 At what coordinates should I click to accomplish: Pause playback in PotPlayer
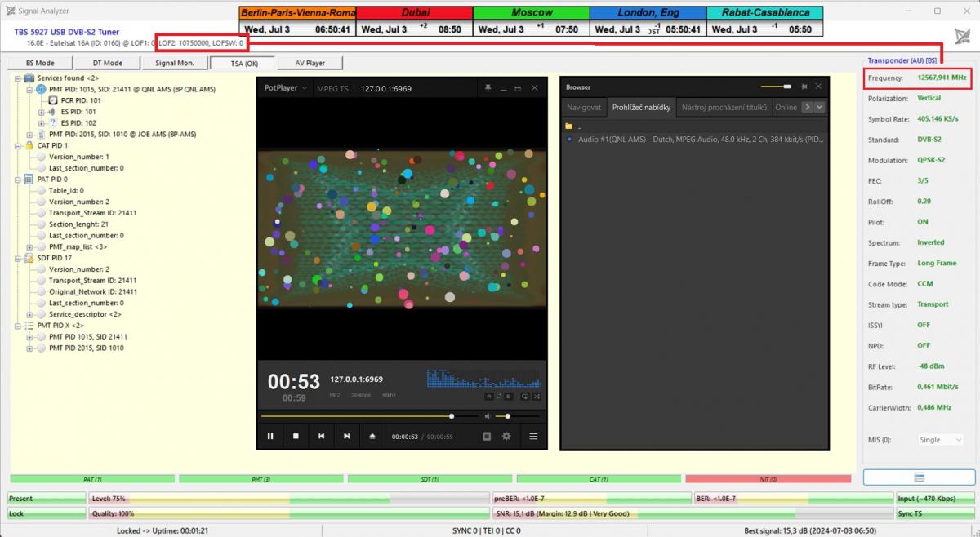tap(270, 436)
